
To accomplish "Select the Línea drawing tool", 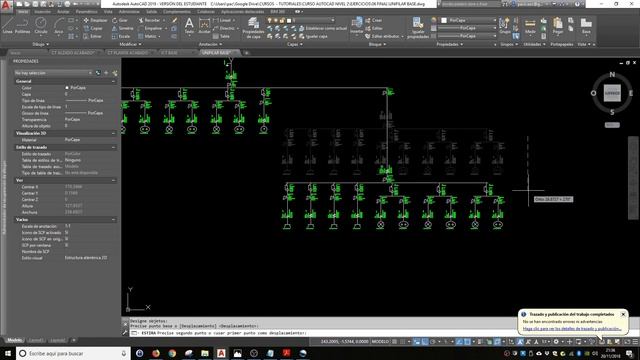I will coord(7,26).
